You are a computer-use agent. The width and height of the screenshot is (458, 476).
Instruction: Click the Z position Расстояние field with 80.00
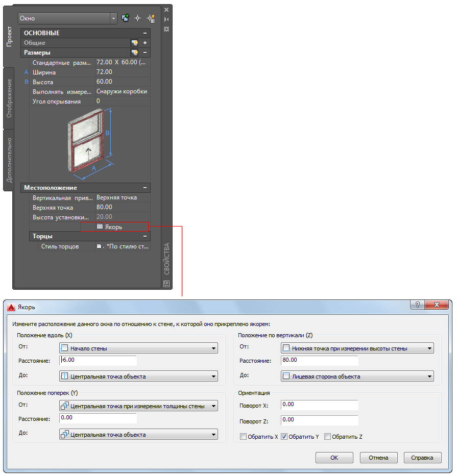click(x=320, y=360)
